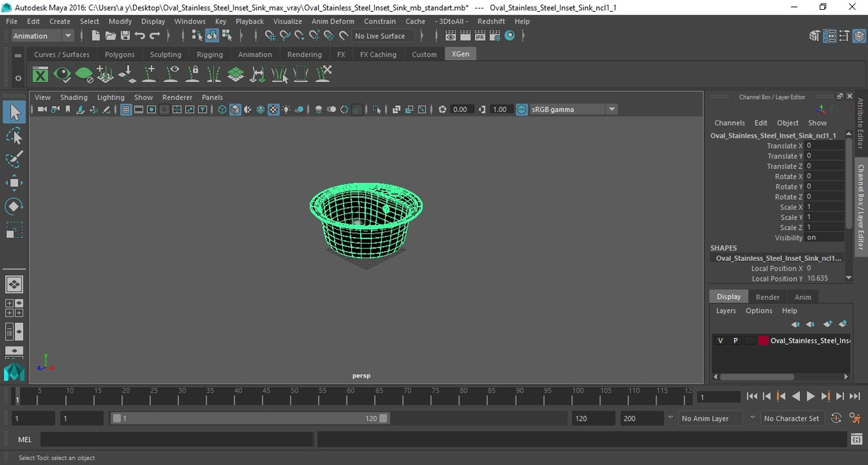Click the current frame number field
The width and height of the screenshot is (868, 465).
(x=718, y=397)
